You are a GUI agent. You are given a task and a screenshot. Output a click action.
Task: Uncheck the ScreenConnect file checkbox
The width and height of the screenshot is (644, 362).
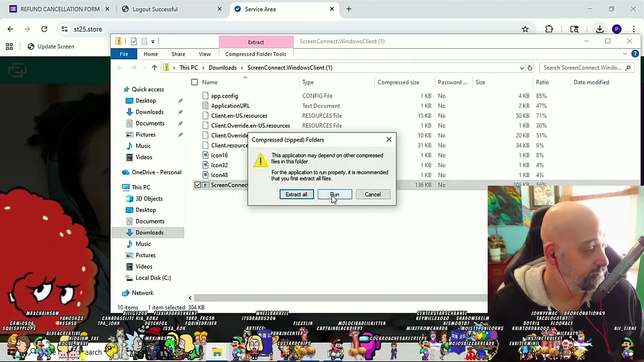(198, 185)
